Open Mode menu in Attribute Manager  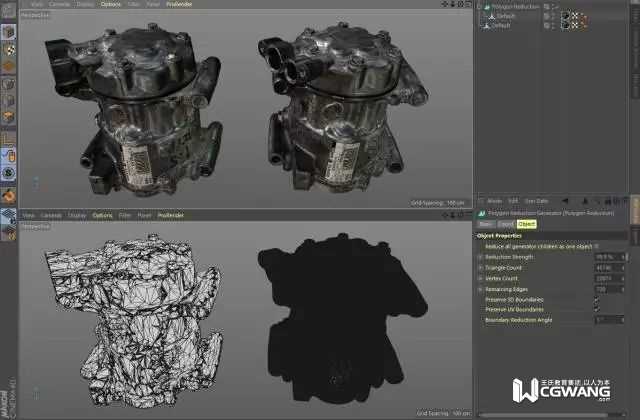[494, 201]
